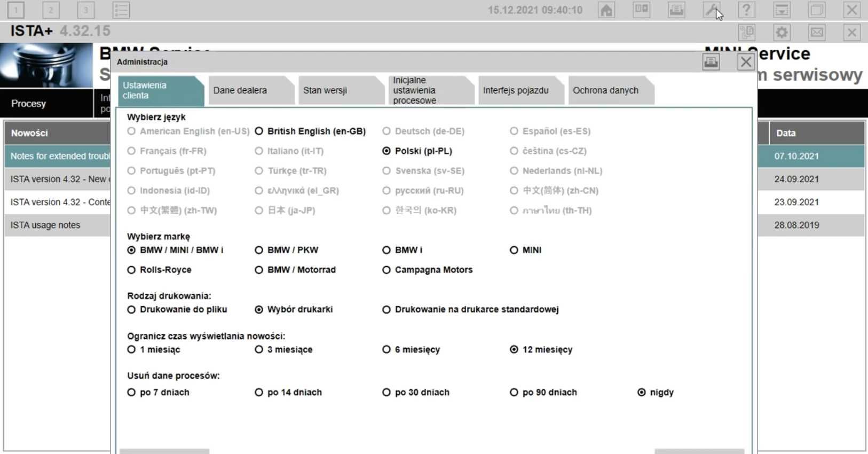Viewport: 868px width, 454px height.
Task: Switch to Dane dealera tab
Action: click(x=251, y=90)
